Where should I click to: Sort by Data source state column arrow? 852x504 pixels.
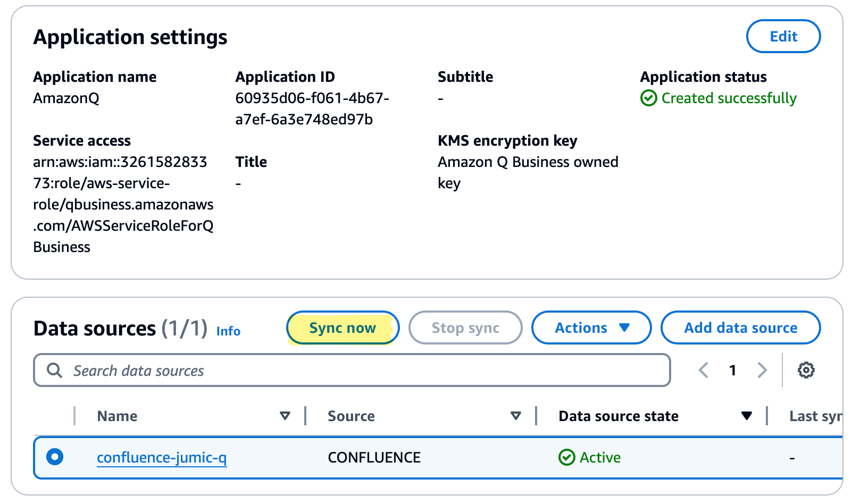747,416
